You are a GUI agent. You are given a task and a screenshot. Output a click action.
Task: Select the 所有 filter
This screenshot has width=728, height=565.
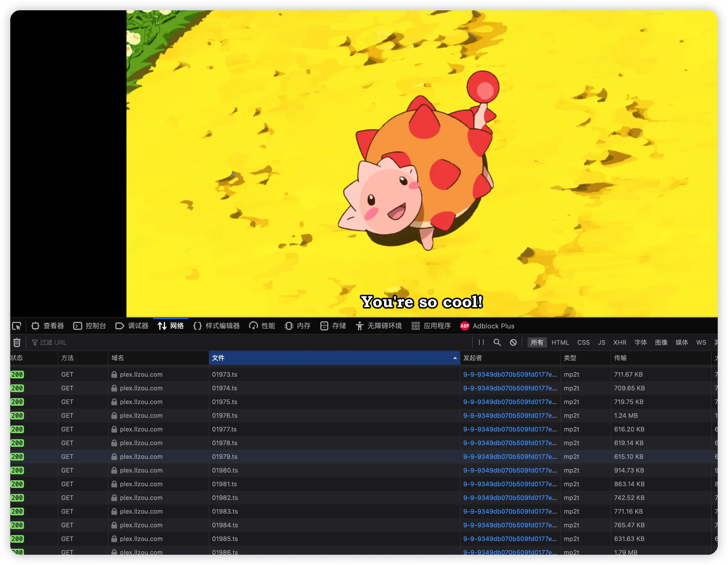click(x=537, y=342)
